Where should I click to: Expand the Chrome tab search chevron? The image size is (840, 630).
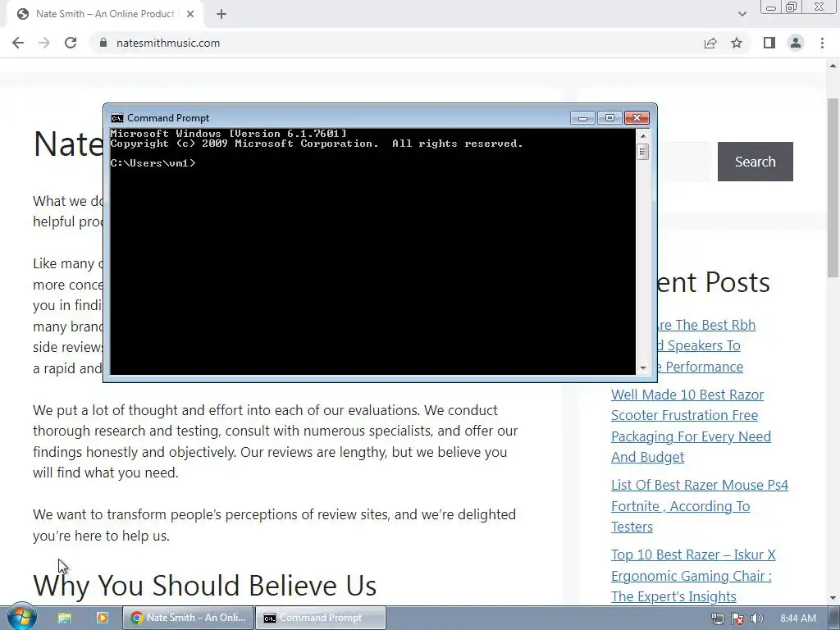(742, 14)
